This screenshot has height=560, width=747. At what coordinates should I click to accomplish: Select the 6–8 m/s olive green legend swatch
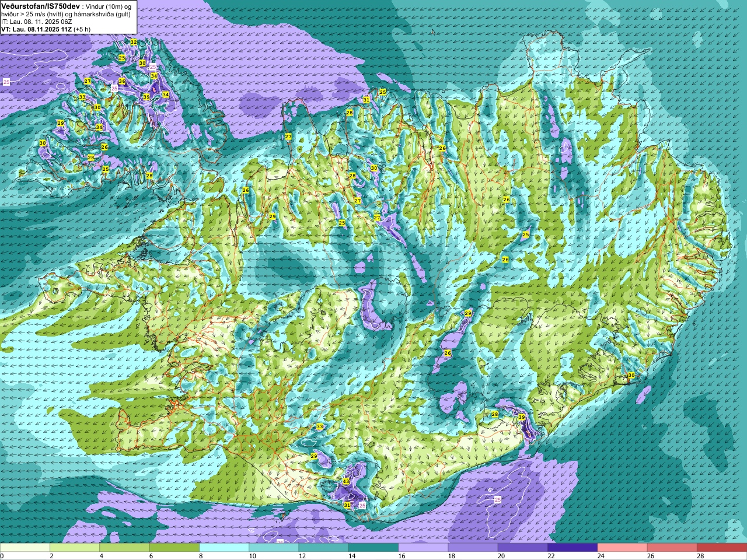click(174, 548)
